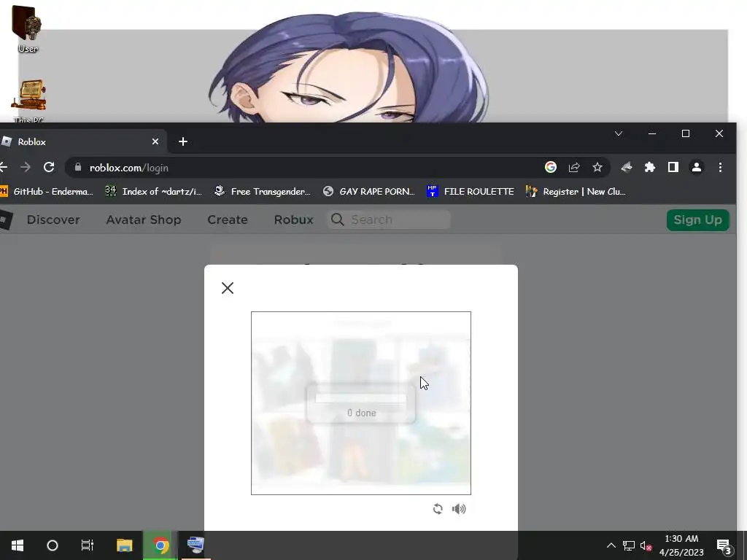Screen dimensions: 747x560
Task: Share this page via share icon
Action: 574,167
